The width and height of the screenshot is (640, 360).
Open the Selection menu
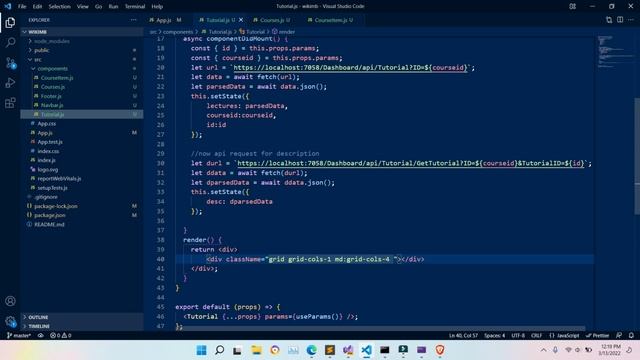60,6
